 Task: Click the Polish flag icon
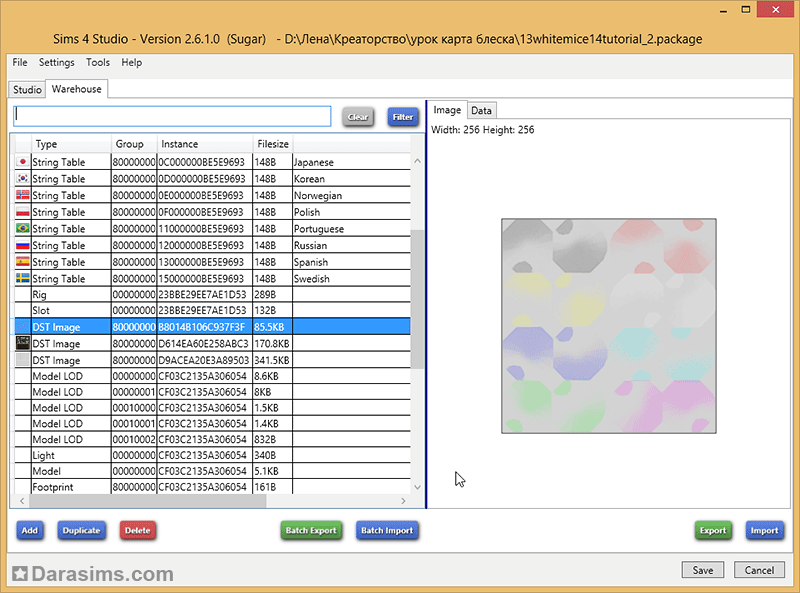tap(22, 212)
